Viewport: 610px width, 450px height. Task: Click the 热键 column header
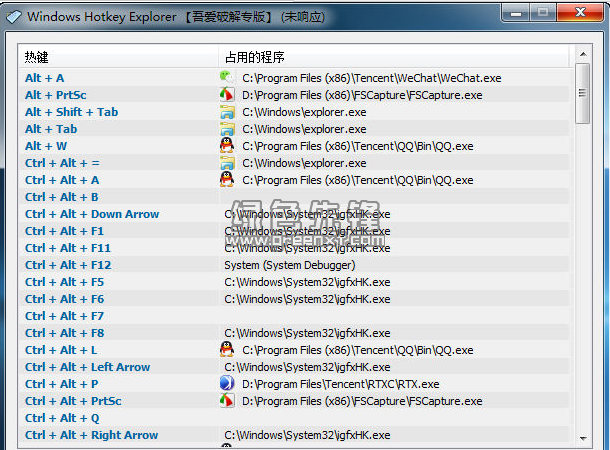(118, 57)
